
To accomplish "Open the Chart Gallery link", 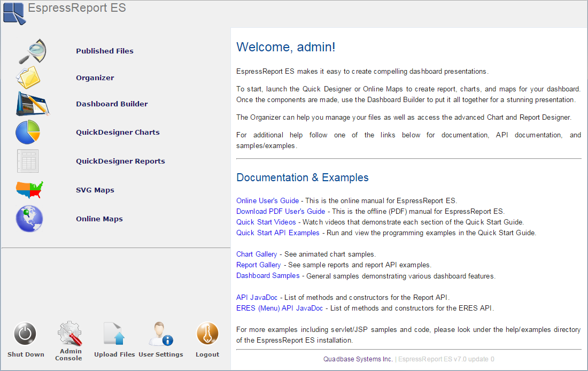I will click(257, 254).
